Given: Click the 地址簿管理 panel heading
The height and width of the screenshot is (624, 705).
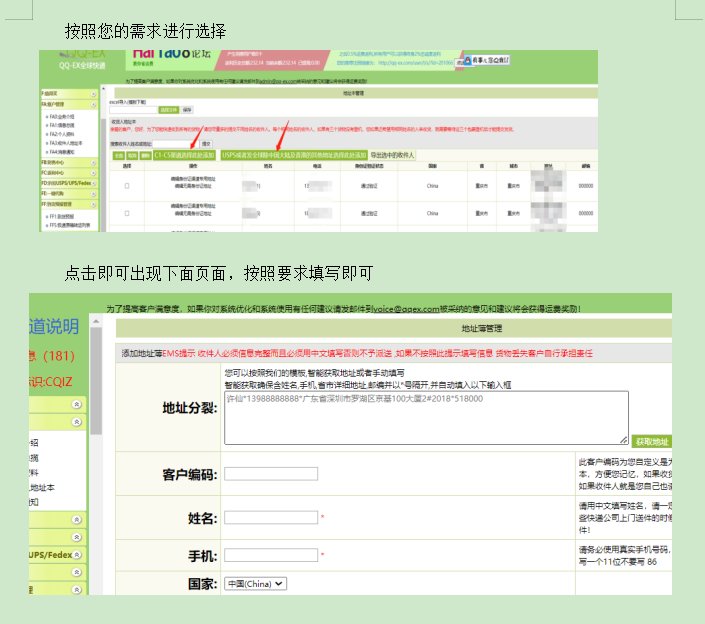Looking at the screenshot, I should click(x=482, y=328).
